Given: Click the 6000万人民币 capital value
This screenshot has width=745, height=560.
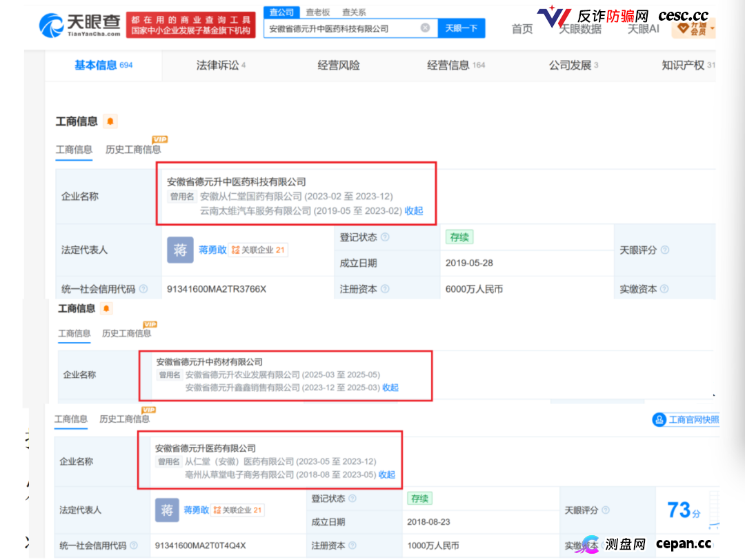Looking at the screenshot, I should [x=474, y=289].
